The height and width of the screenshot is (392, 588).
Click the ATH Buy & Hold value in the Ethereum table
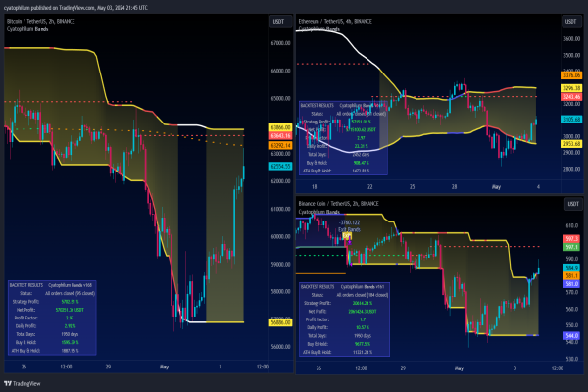361,171
